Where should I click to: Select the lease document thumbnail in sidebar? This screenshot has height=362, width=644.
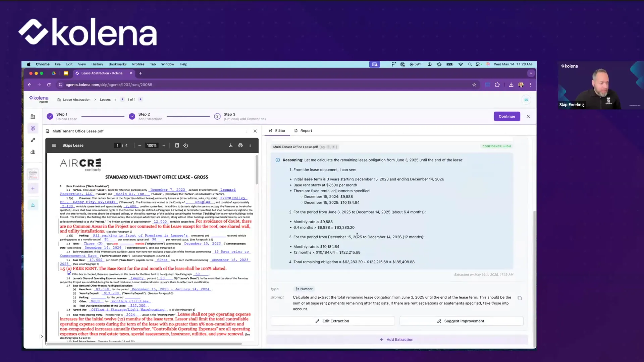coord(33,174)
